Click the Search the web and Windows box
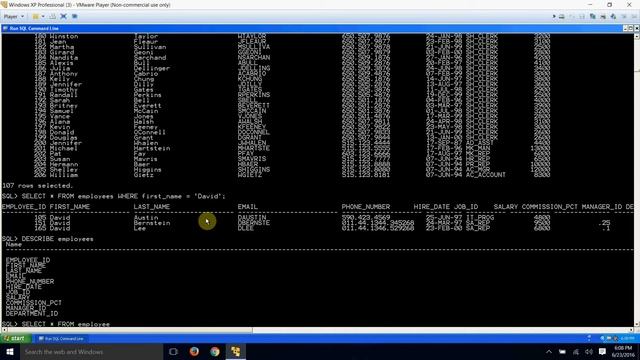Screen dimensions: 640x360 [91, 351]
